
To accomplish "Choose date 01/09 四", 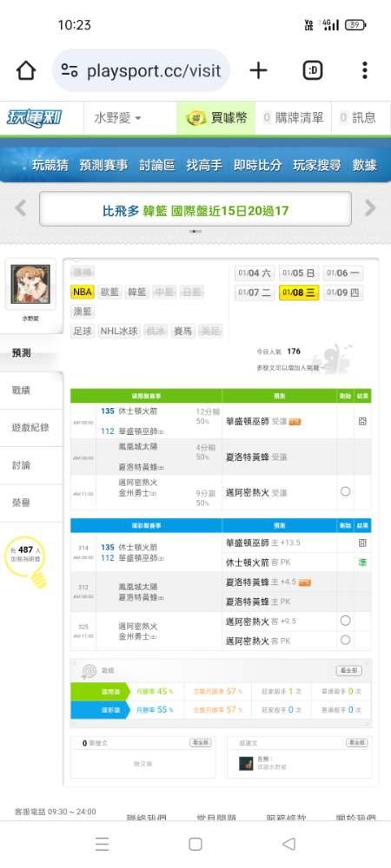I will click(x=343, y=293).
